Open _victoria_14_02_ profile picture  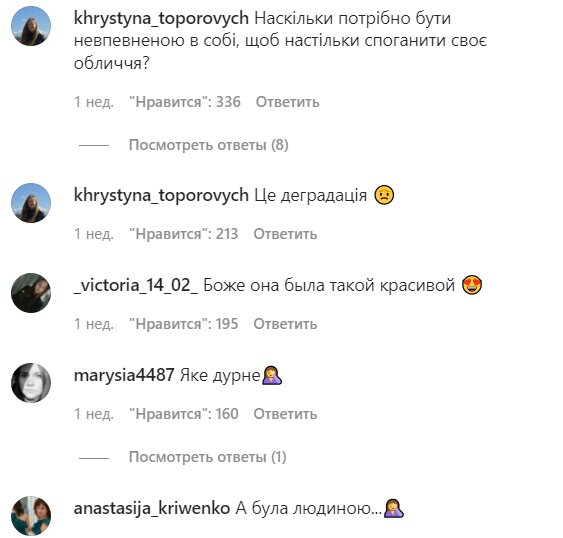31,293
